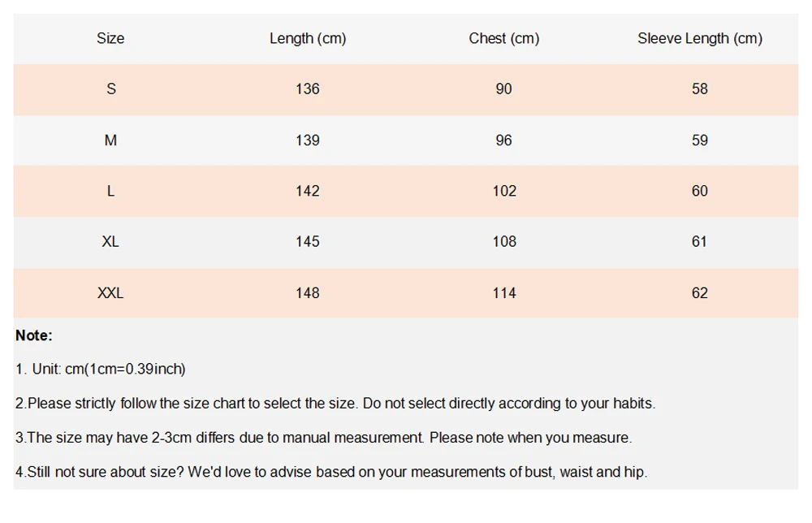Select the note about following size chart
The height and width of the screenshot is (523, 812).
click(x=335, y=404)
